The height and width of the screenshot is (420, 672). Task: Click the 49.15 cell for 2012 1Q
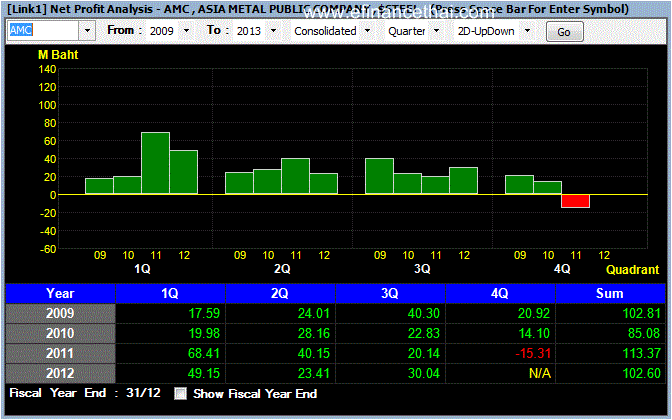tap(170, 373)
